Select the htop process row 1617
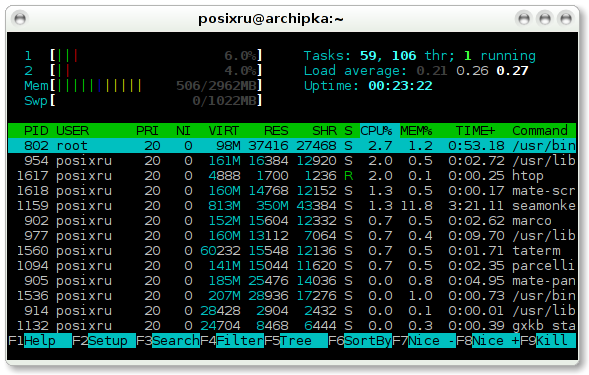The height and width of the screenshot is (375, 589). [x=292, y=175]
